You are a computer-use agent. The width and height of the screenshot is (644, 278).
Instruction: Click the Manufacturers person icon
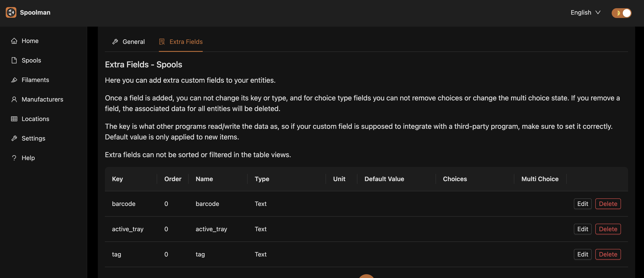[14, 100]
